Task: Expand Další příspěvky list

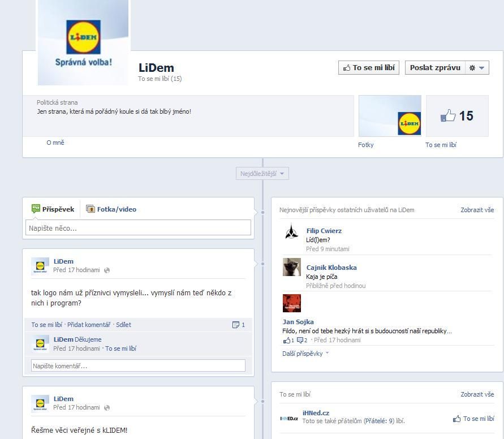Action: tap(305, 354)
